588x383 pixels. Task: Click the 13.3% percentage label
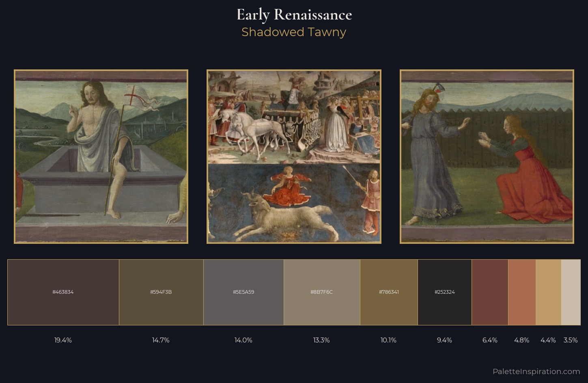(321, 340)
